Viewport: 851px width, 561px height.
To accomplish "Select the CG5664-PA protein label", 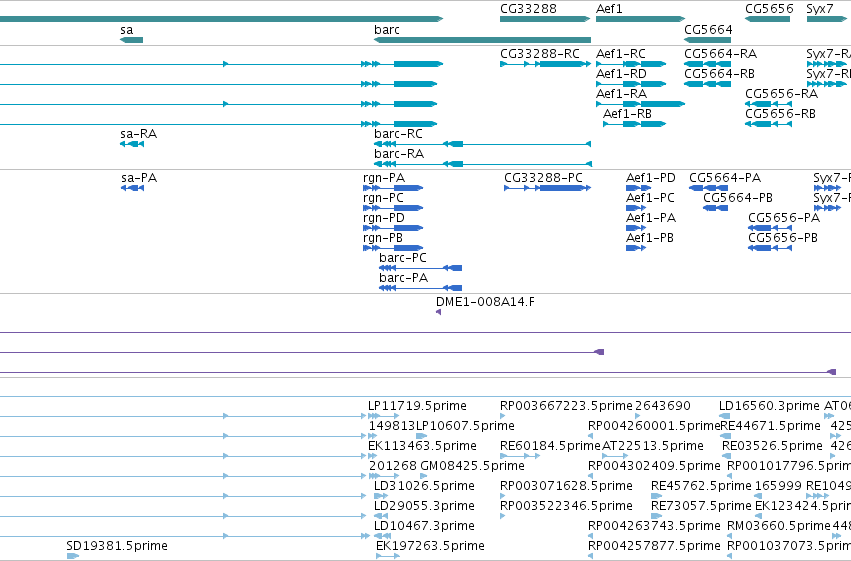I will [725, 178].
